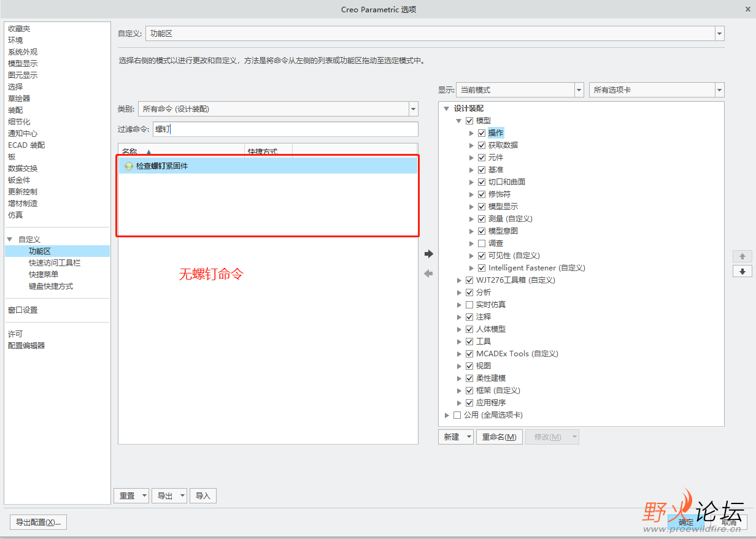Open the 新建 dropdown arrow
Screen dimensions: 756x539
[x=469, y=437]
